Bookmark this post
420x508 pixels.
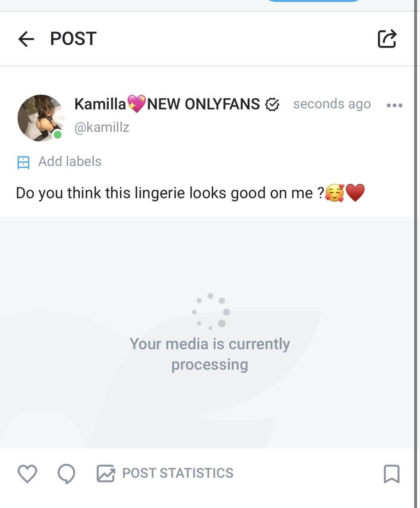[391, 474]
